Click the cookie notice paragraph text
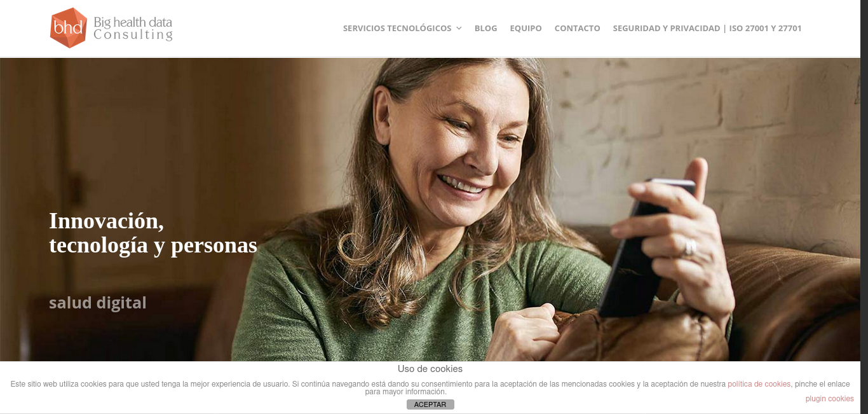Screen dimensions: 868x414 [x=430, y=388]
